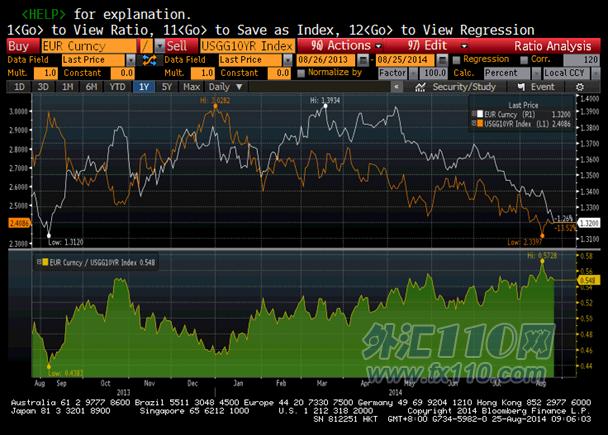Image resolution: width=608 pixels, height=435 pixels.
Task: Open chart settings gear icon
Action: click(x=580, y=87)
